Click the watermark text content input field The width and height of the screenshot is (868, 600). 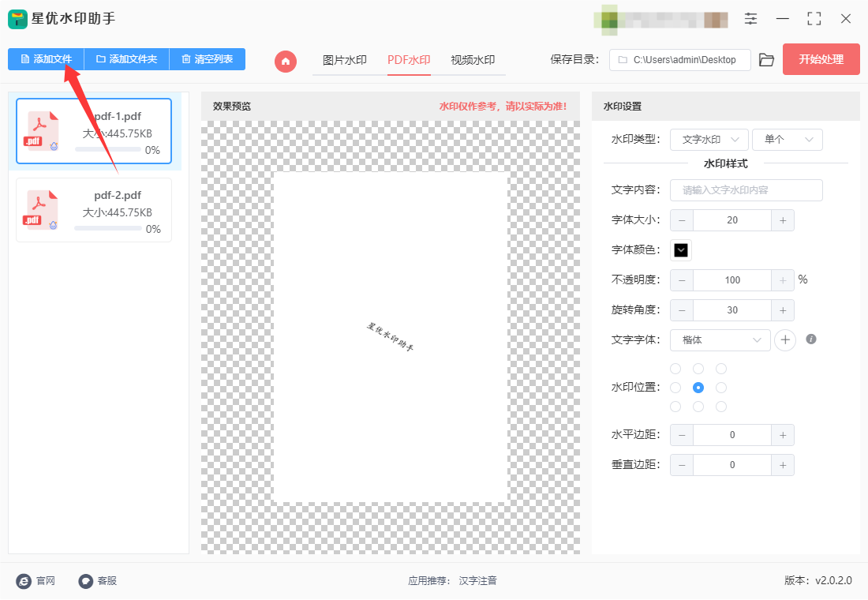pyautogui.click(x=746, y=190)
